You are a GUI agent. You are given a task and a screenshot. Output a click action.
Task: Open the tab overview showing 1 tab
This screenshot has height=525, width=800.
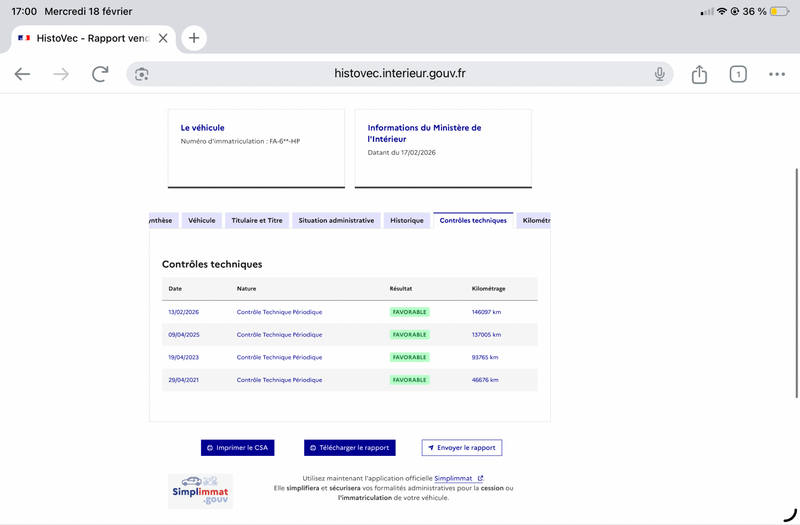tap(738, 74)
